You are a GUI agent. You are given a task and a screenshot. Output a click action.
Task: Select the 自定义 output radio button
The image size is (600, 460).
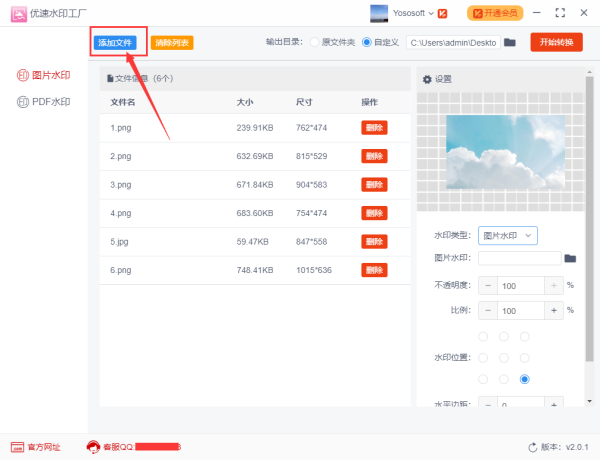click(x=366, y=42)
